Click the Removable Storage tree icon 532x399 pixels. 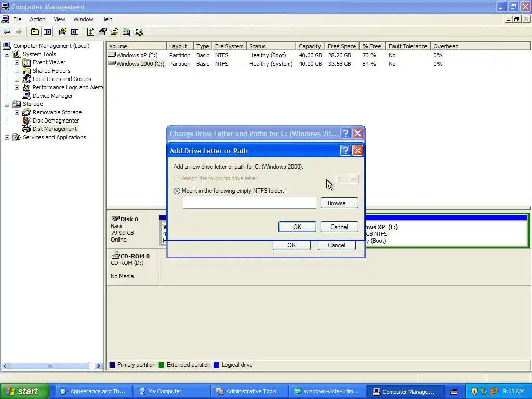[26, 112]
